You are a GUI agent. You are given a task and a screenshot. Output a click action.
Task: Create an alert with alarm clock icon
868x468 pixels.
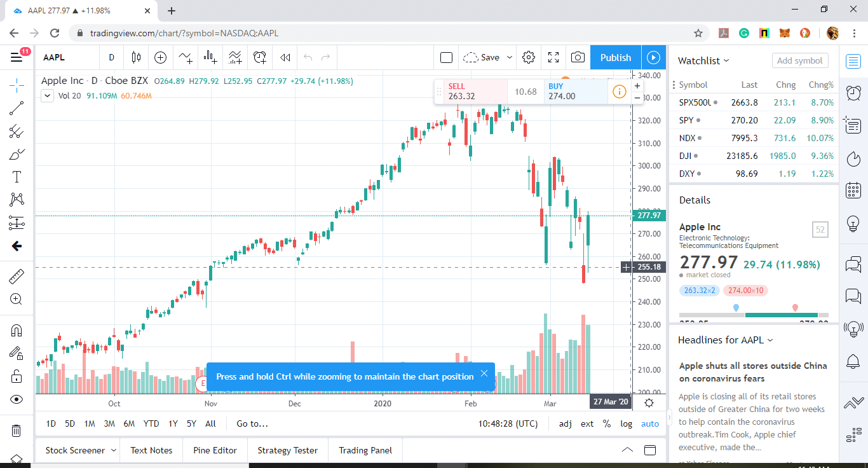pyautogui.click(x=260, y=57)
